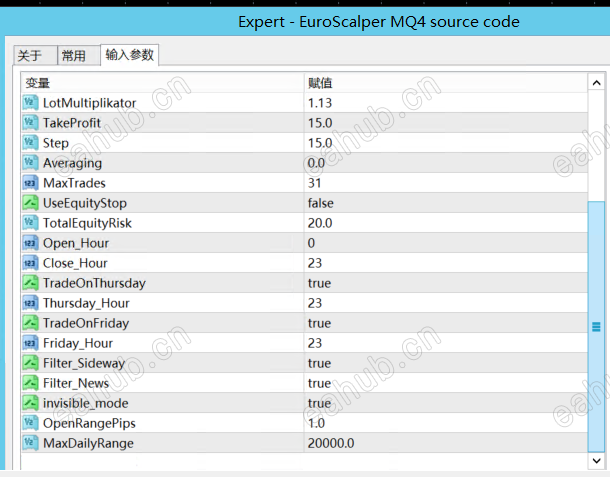Click the Open_Hour integer icon
610x477 pixels.
coord(30,243)
